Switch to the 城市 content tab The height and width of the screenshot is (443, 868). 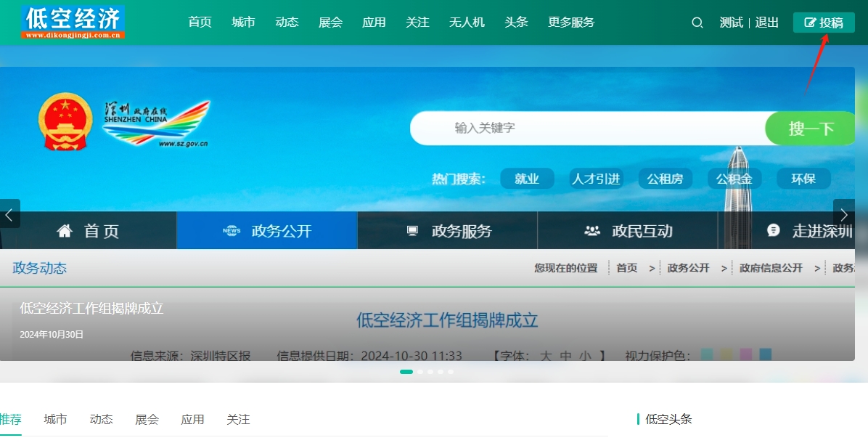55,419
